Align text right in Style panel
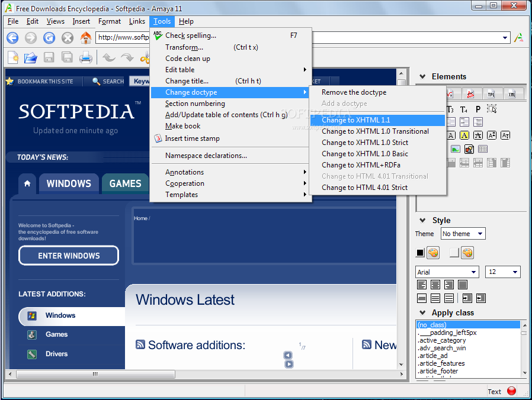 click(x=449, y=285)
